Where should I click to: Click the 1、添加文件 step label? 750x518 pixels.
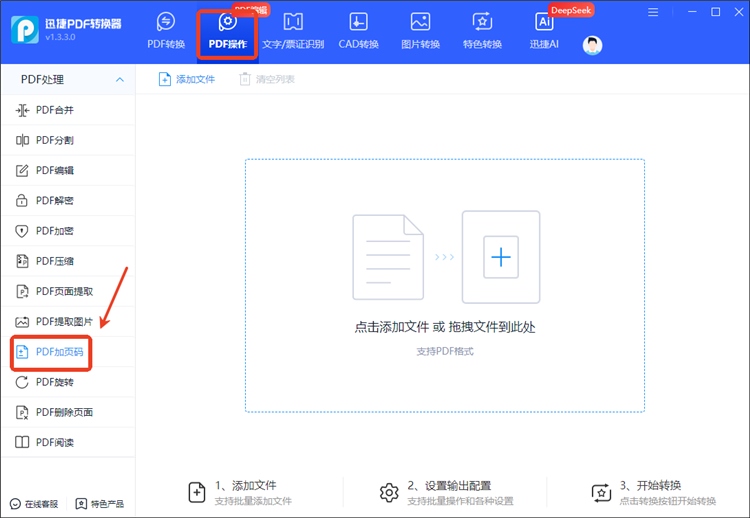tap(245, 485)
